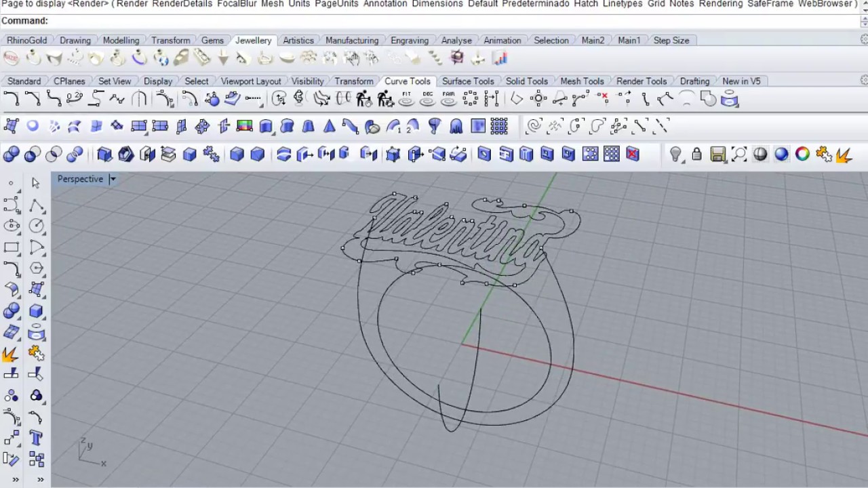868x488 pixels.
Task: Click the Zoom Extents magnifier icon
Action: tap(739, 155)
